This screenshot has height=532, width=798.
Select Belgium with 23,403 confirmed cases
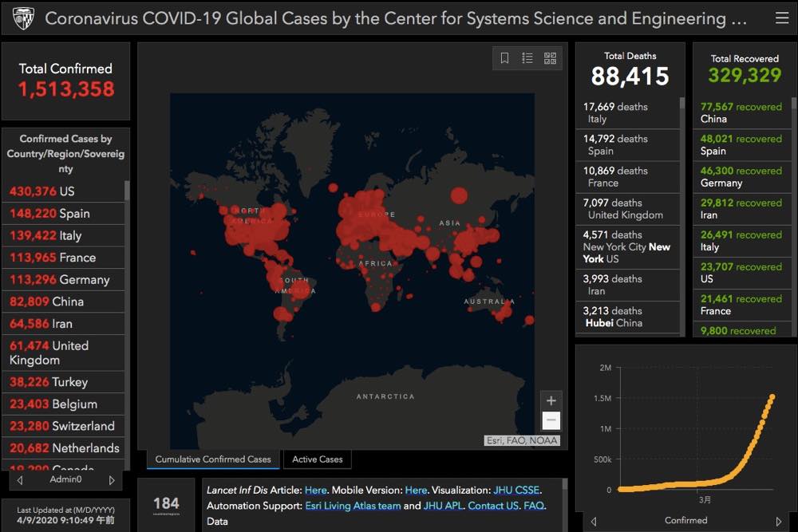pos(63,404)
